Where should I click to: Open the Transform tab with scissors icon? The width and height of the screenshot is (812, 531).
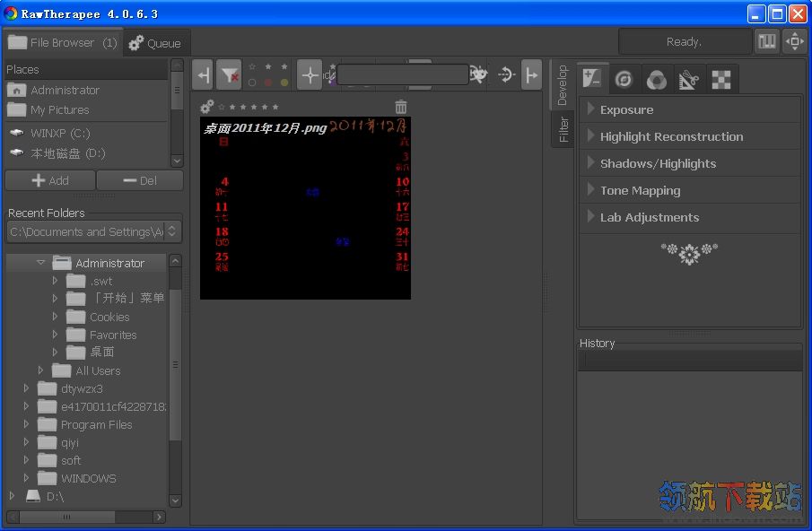688,80
